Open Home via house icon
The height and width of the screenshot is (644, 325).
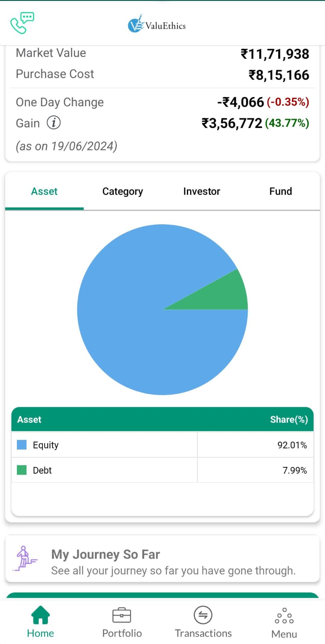[40, 615]
